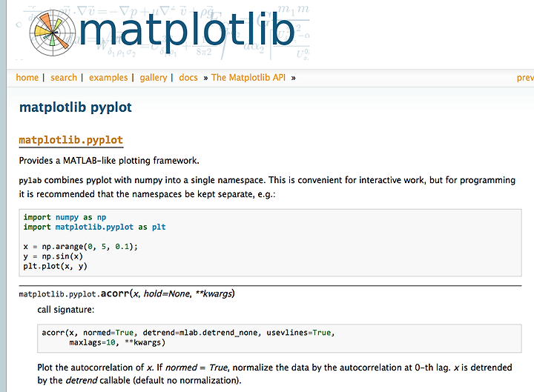The height and width of the screenshot is (392, 534).
Task: Go to the search page link
Action: (x=64, y=78)
